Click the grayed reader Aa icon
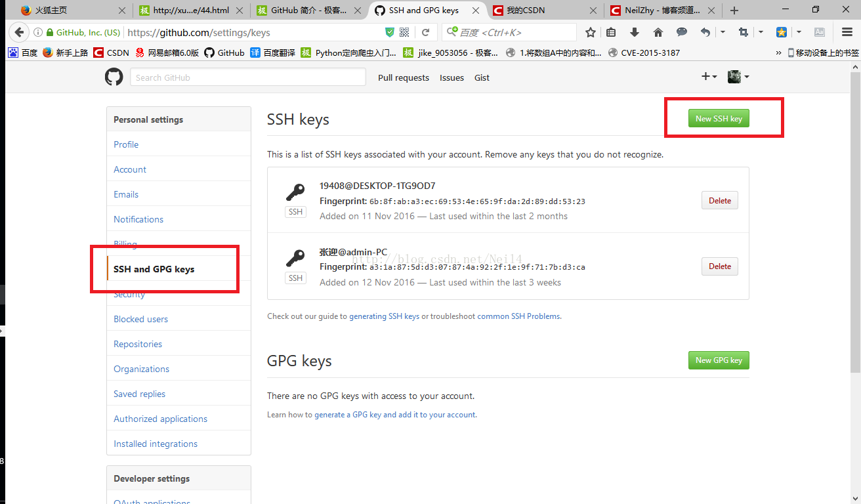 pyautogui.click(x=820, y=32)
